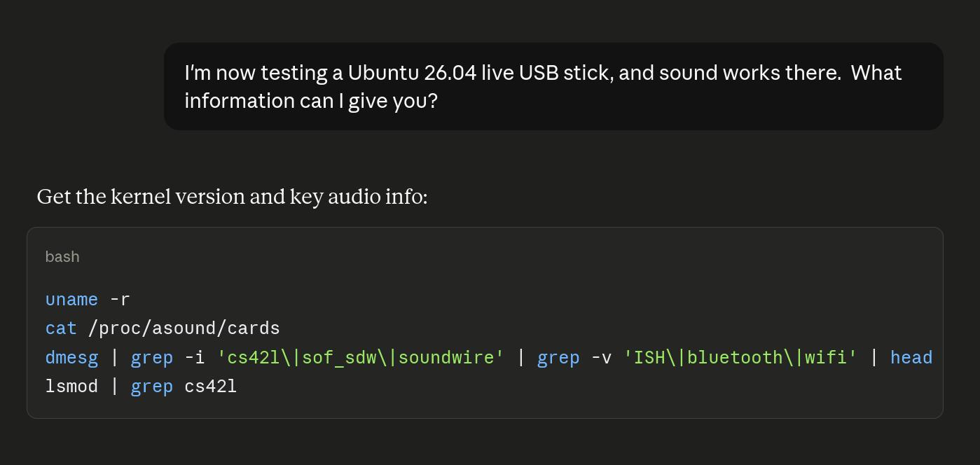Click the 'grep' on the lsmod line
Image resolution: width=980 pixels, height=465 pixels.
coord(152,387)
